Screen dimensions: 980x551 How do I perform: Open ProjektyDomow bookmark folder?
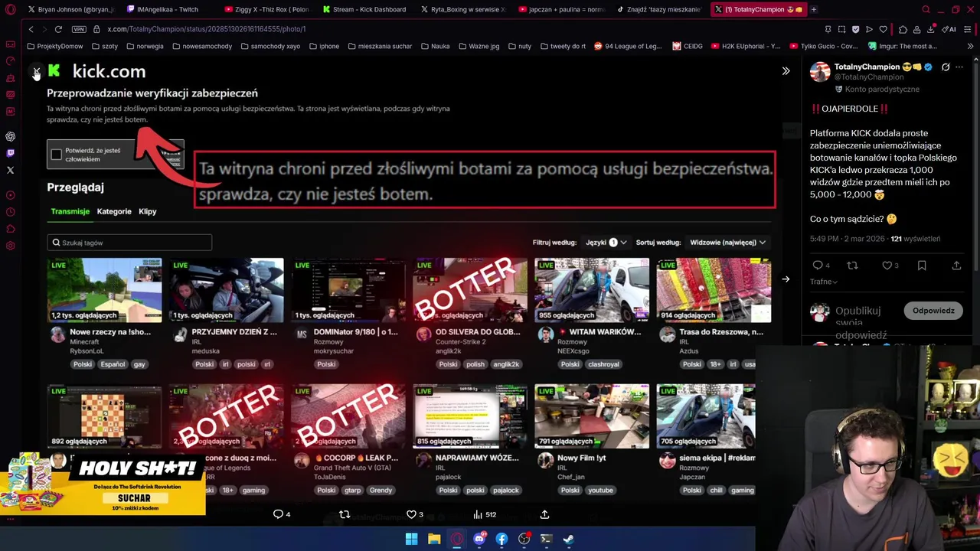click(x=55, y=46)
